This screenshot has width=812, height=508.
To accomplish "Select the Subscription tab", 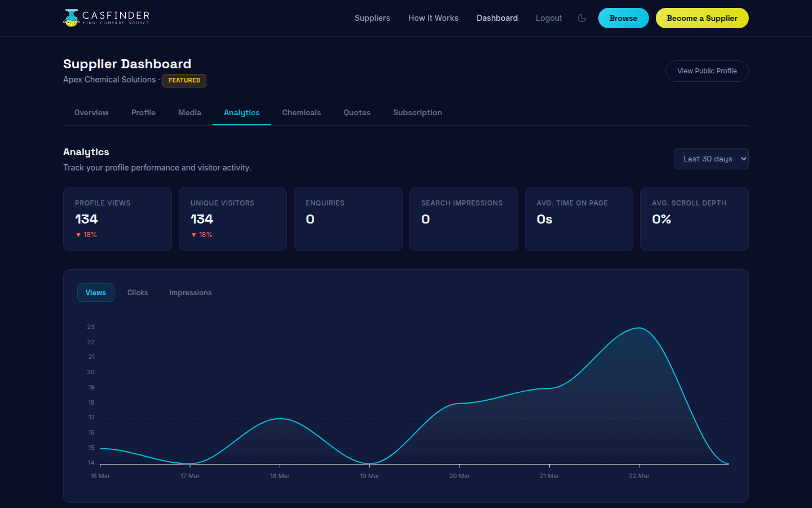I will click(x=417, y=112).
